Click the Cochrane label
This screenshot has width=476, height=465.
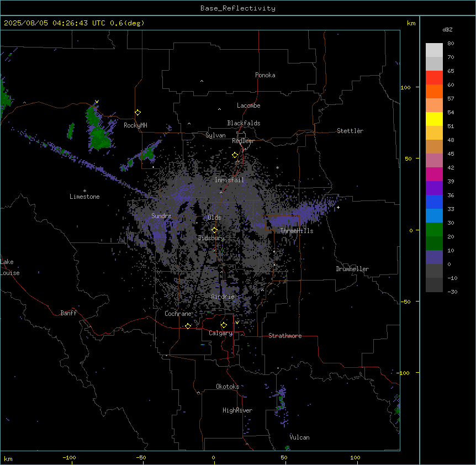[178, 314]
